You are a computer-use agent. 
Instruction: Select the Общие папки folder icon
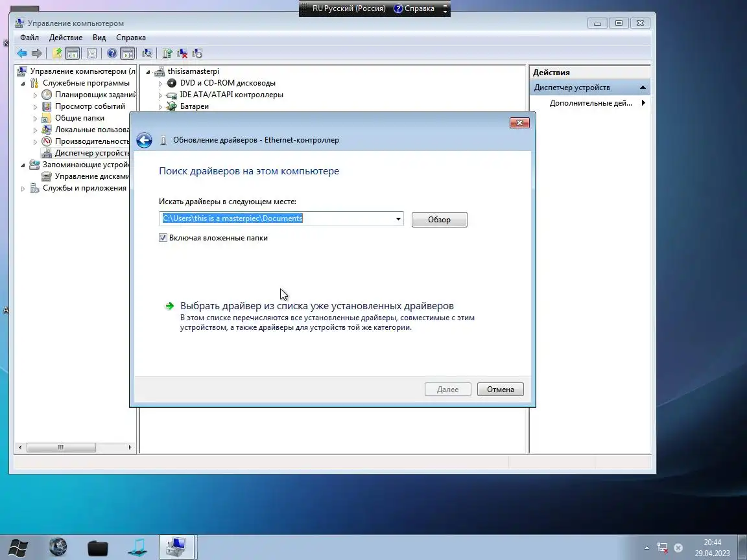click(x=47, y=118)
